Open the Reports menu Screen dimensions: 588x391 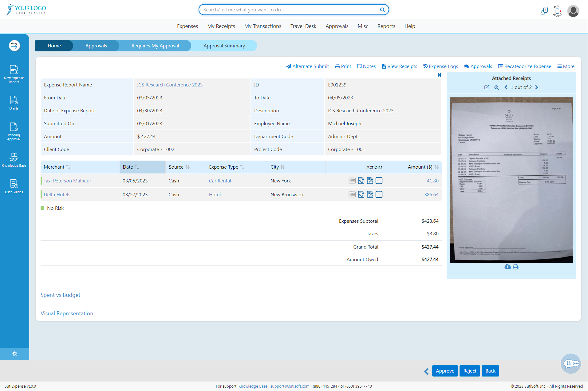click(x=386, y=26)
